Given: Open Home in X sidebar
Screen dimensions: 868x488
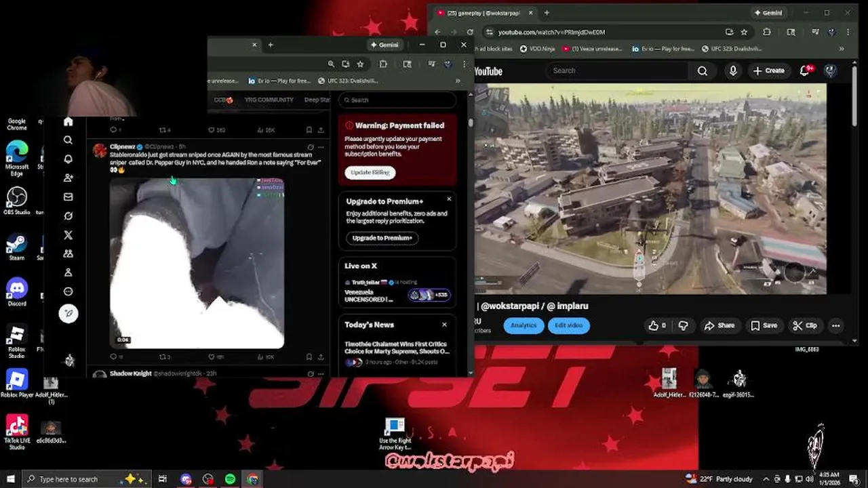Looking at the screenshot, I should (68, 121).
